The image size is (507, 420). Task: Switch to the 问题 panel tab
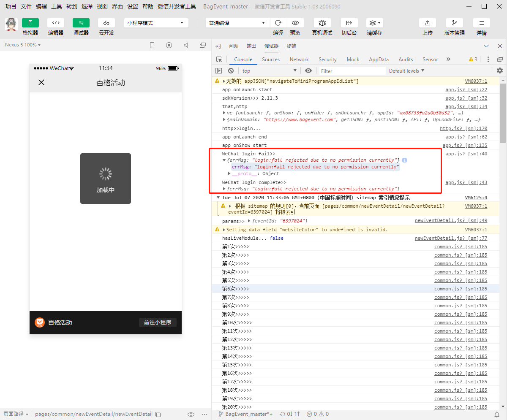click(233, 46)
